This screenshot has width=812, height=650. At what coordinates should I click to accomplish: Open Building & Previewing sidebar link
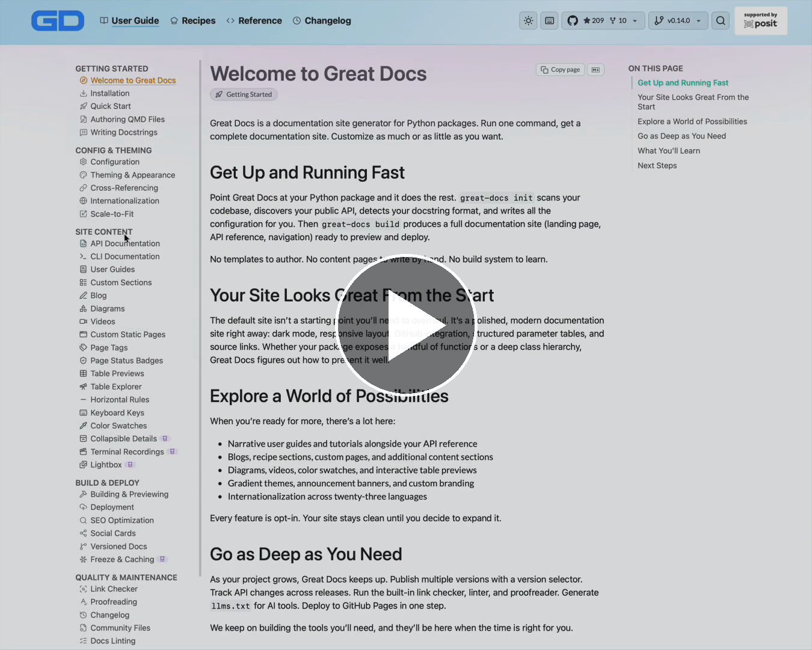(x=129, y=494)
